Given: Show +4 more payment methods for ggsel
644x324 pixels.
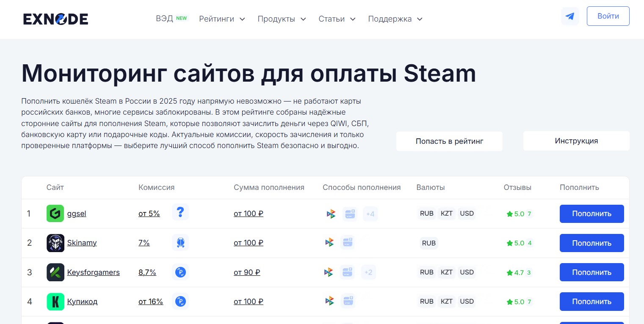Looking at the screenshot, I should coord(370,214).
